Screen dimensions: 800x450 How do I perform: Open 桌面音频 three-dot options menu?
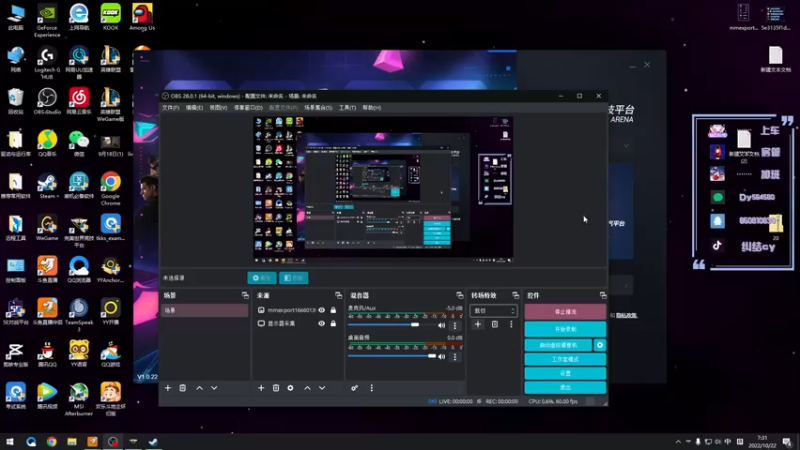[x=455, y=357]
